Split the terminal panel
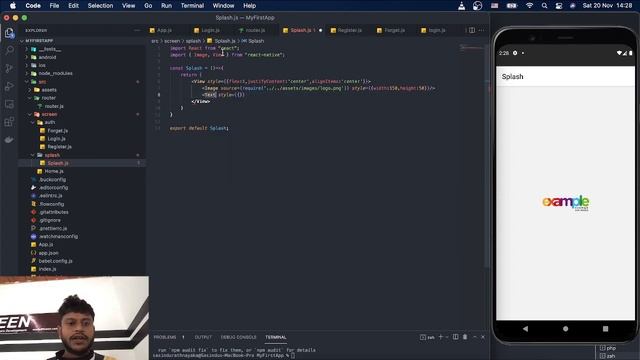Image resolution: width=640 pixels, height=360 pixels. [456, 337]
